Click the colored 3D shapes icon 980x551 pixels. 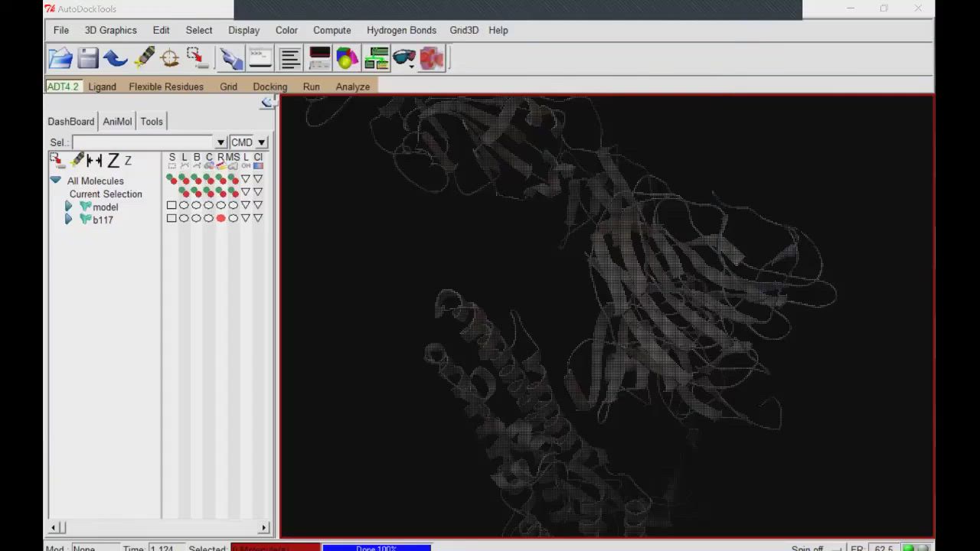(347, 58)
